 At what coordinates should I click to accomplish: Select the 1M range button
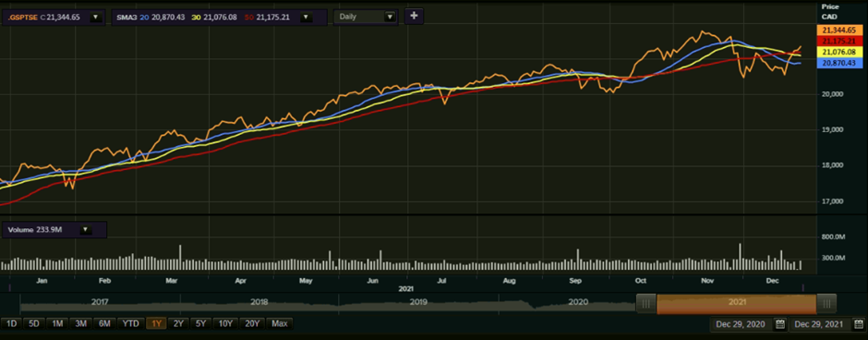click(57, 323)
